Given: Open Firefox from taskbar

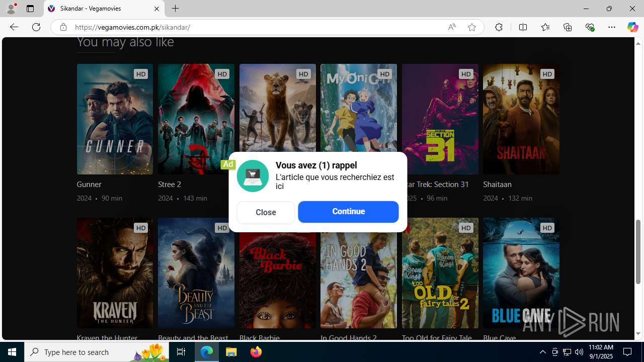Looking at the screenshot, I should click(256, 352).
